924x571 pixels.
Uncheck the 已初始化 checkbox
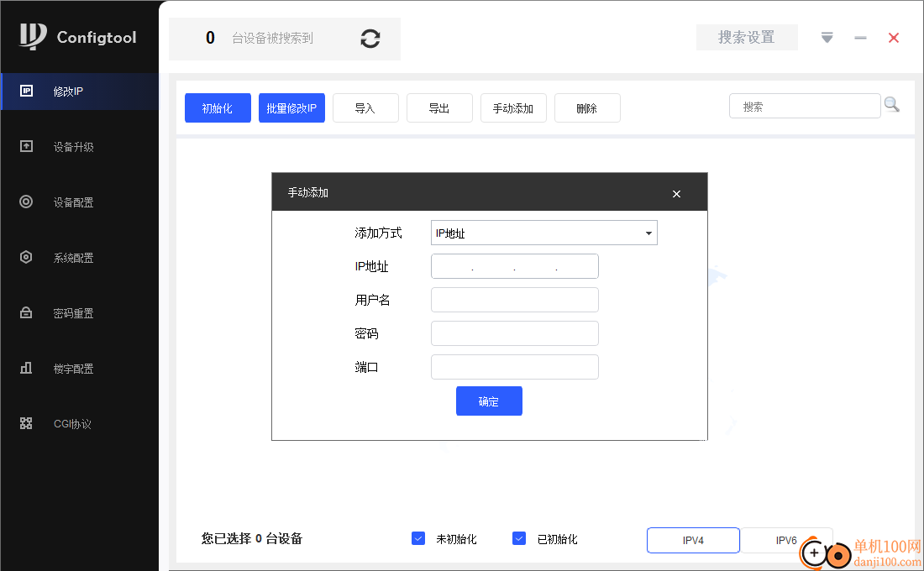coord(519,538)
